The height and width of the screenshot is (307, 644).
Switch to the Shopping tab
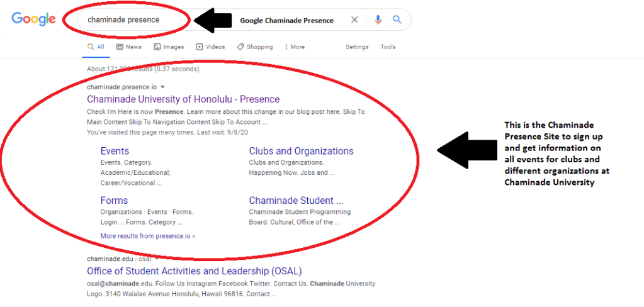[x=255, y=47]
